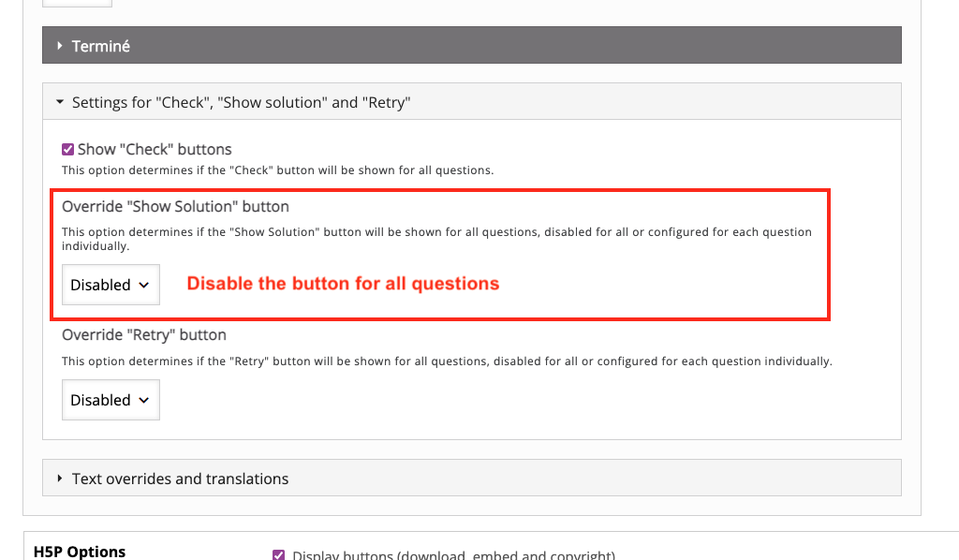
Task: Open the Override "Retry" Disabled dropdown
Action: tap(111, 400)
